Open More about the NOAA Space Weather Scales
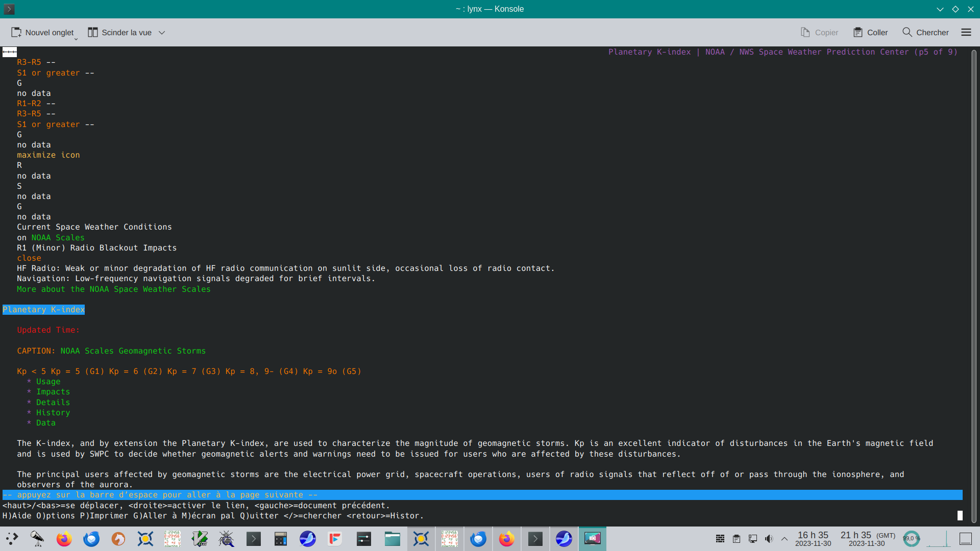This screenshot has width=980, height=551. coord(113,289)
